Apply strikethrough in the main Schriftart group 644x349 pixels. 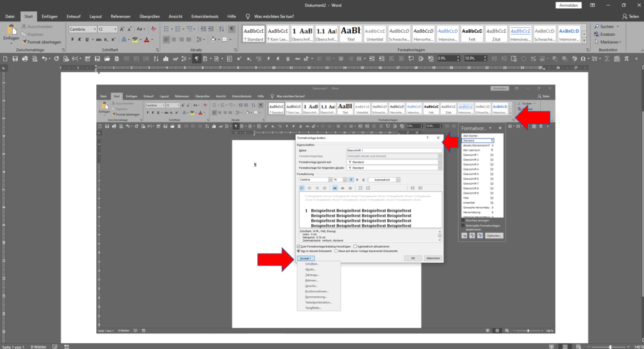pyautogui.click(x=99, y=40)
